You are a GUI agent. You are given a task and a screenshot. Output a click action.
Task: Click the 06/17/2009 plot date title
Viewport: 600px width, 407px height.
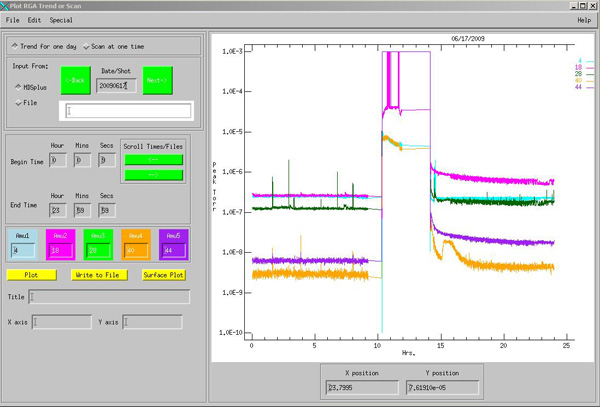468,39
